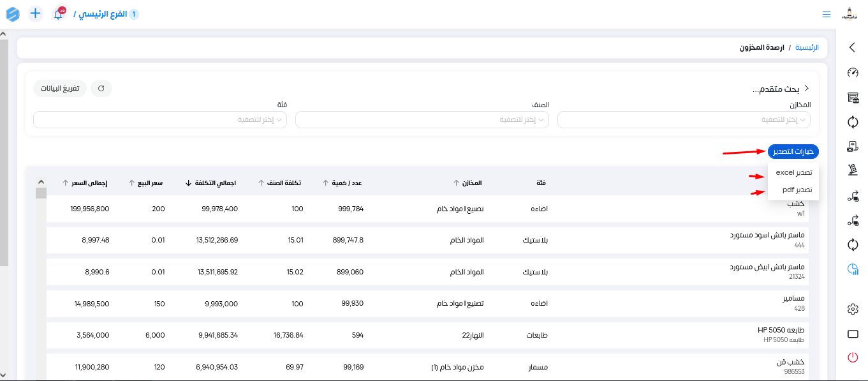Toggle the hamburger menu icon in header
Viewport: 868px width, 381px height.
[x=827, y=14]
